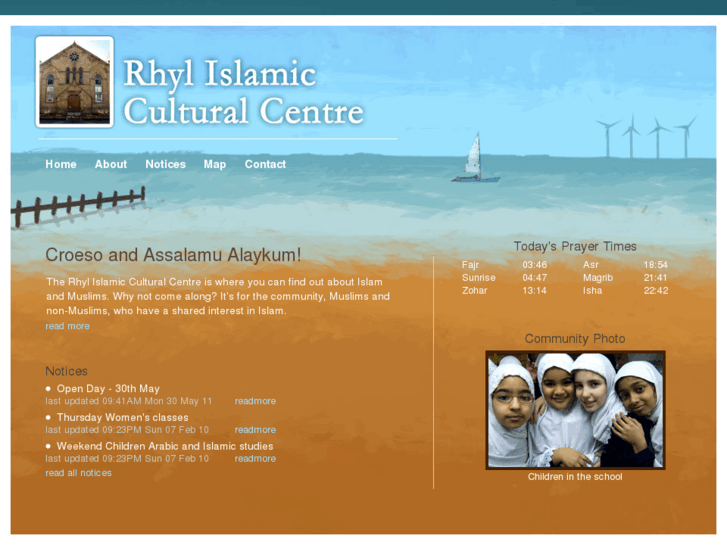The height and width of the screenshot is (545, 727).
Task: Open the 'Open Day - 30th May' notice
Action: pyautogui.click(x=108, y=389)
